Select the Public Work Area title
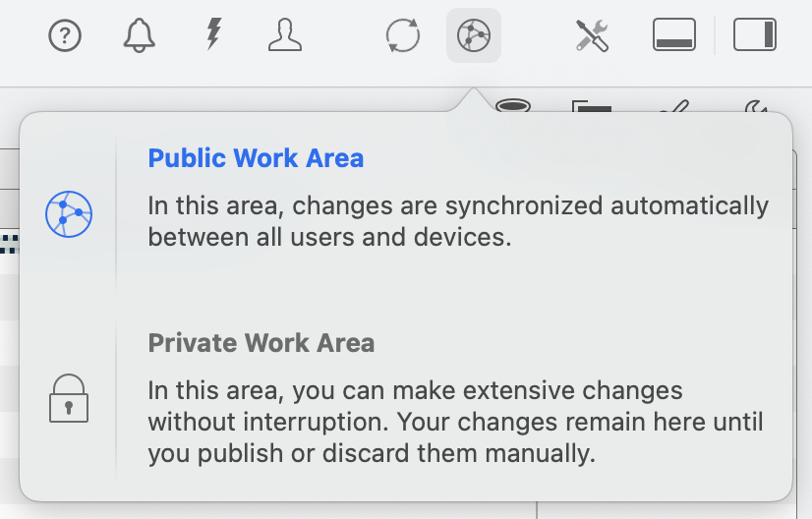The width and height of the screenshot is (812, 519). 256,158
